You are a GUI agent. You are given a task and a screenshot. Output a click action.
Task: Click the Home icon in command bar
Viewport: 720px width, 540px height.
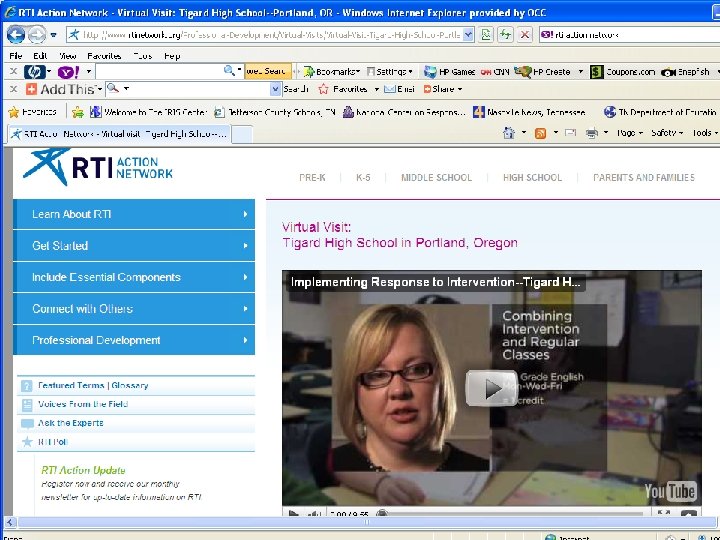click(x=508, y=133)
